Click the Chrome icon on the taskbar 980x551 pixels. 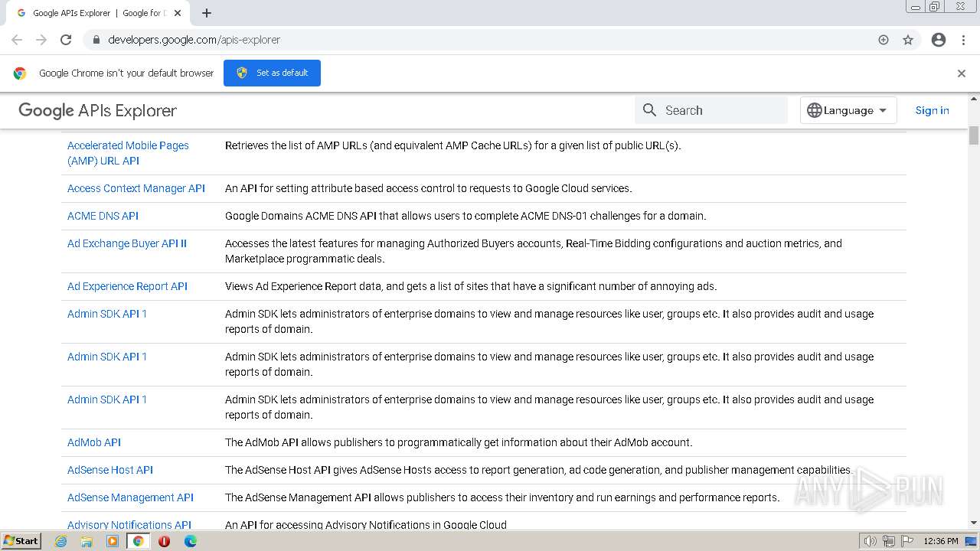click(x=138, y=541)
